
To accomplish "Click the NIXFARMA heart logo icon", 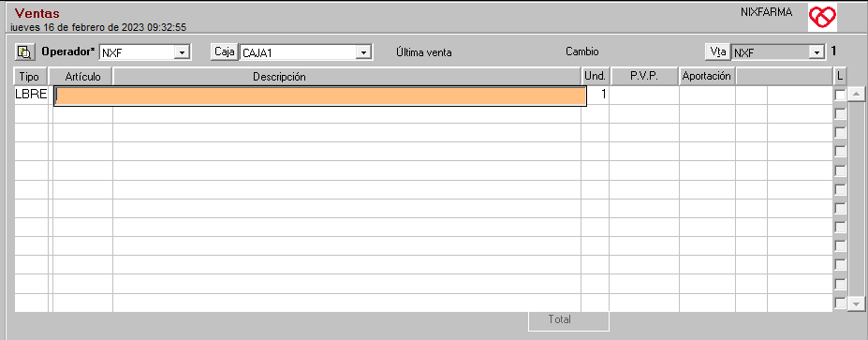I will pyautogui.click(x=822, y=19).
